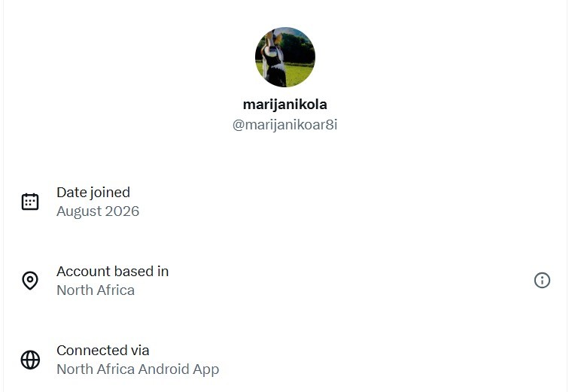Click the calendar icon beside Date joined

(30, 202)
